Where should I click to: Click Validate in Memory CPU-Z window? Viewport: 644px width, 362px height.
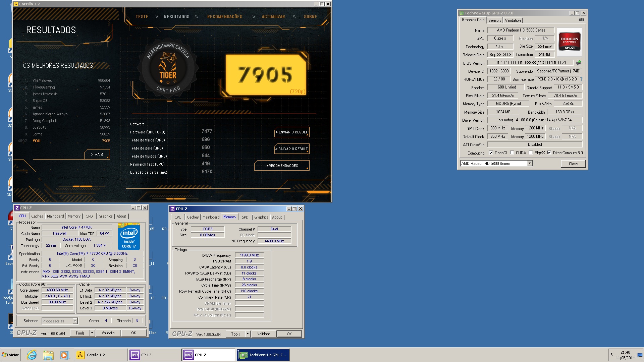click(264, 334)
